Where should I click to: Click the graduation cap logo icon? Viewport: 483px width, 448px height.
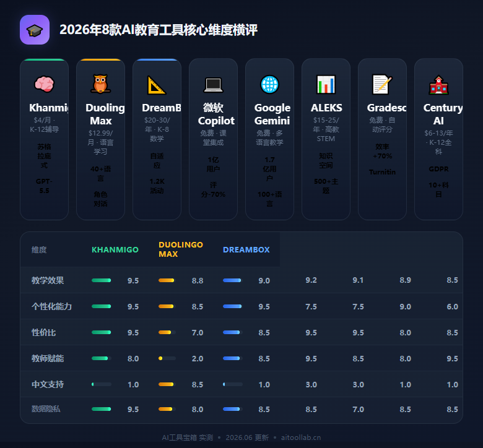coord(35,30)
